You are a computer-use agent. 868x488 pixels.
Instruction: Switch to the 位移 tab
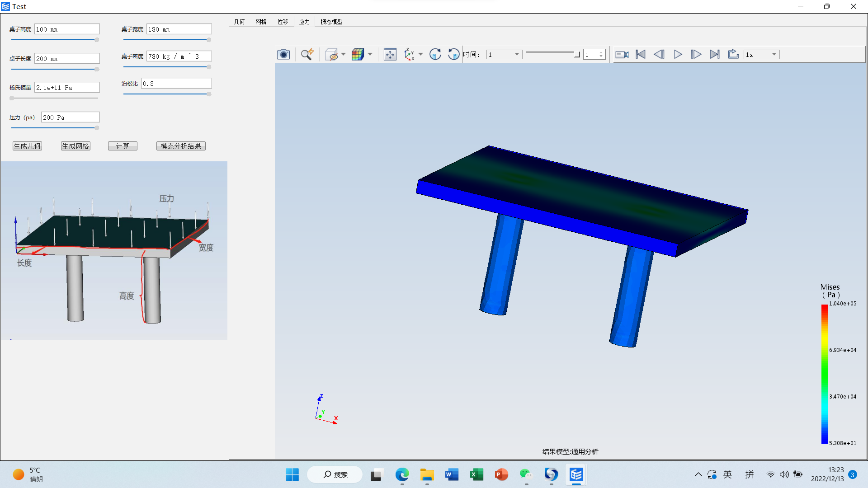tap(283, 22)
